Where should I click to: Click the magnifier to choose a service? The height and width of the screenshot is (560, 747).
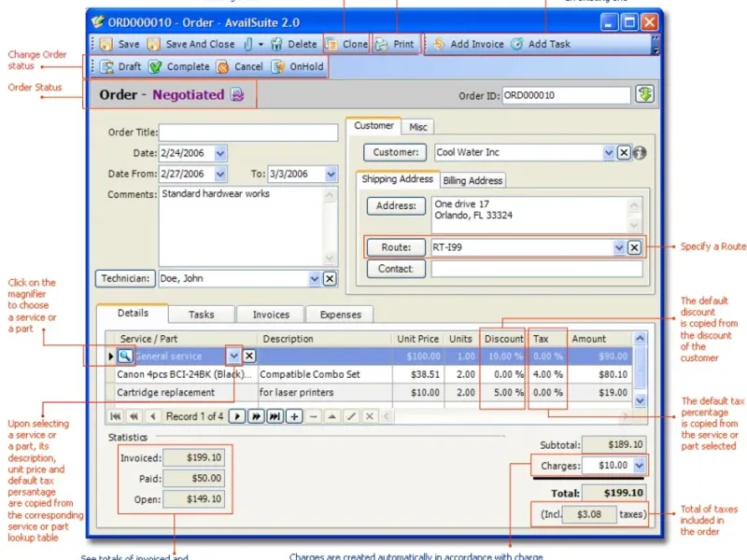tap(125, 357)
